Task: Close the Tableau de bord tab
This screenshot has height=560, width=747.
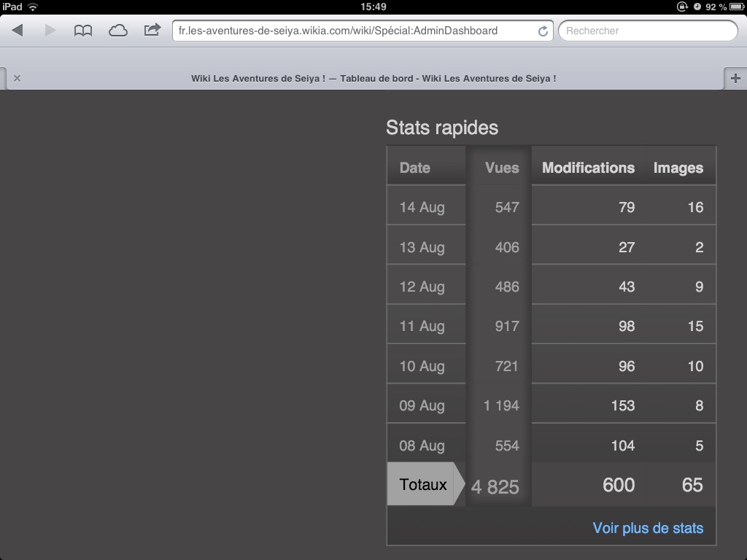Action: point(18,78)
